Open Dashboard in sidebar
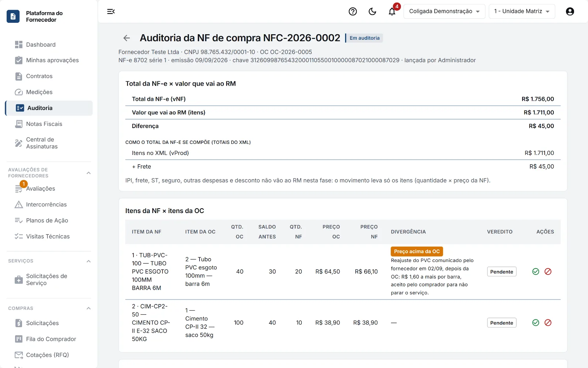 (x=49, y=45)
